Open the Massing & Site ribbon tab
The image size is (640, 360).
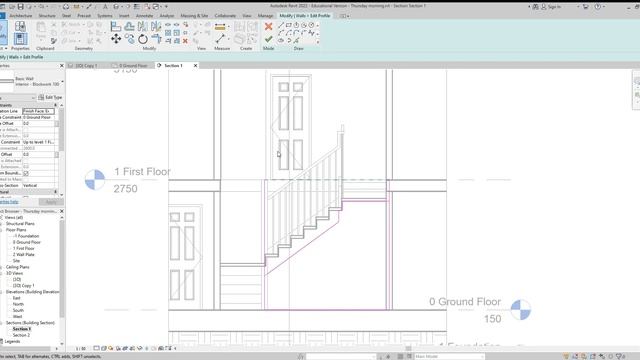click(x=194, y=16)
